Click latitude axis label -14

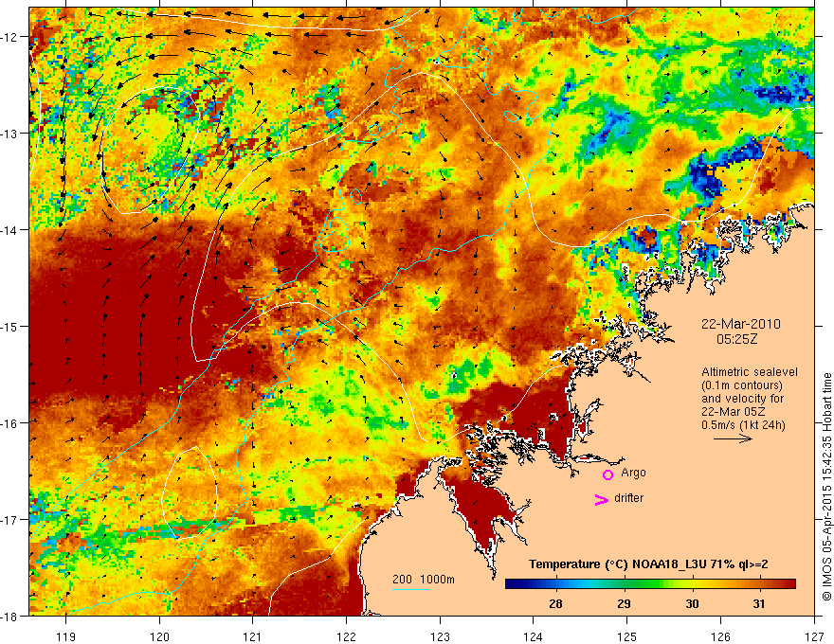point(9,230)
